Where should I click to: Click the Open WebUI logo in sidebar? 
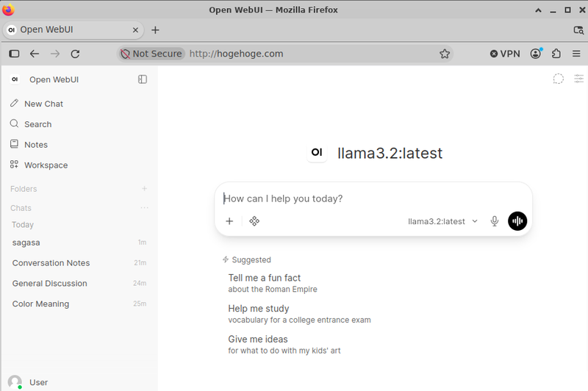(15, 79)
